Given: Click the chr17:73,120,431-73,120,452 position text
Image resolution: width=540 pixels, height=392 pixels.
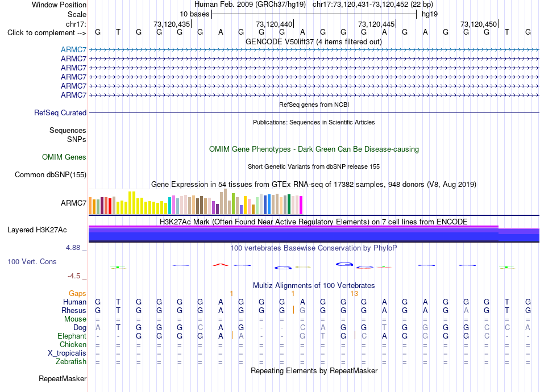Looking at the screenshot, I should pyautogui.click(x=373, y=5).
